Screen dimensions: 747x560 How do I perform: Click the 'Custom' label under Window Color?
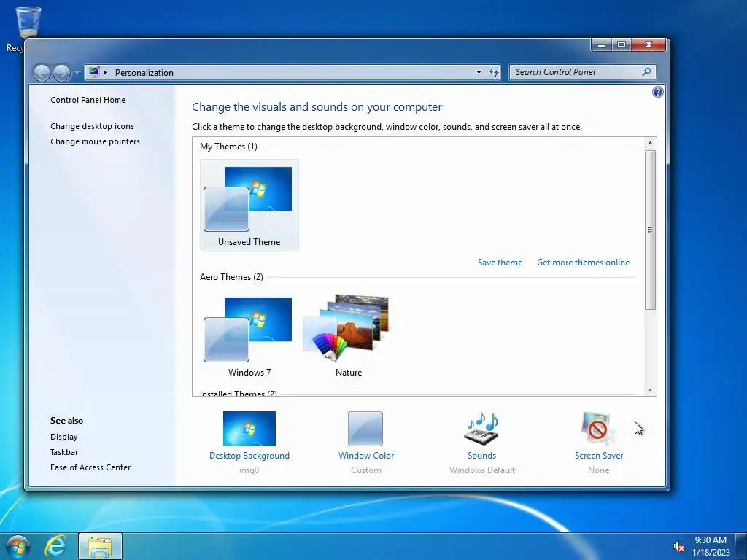(366, 470)
